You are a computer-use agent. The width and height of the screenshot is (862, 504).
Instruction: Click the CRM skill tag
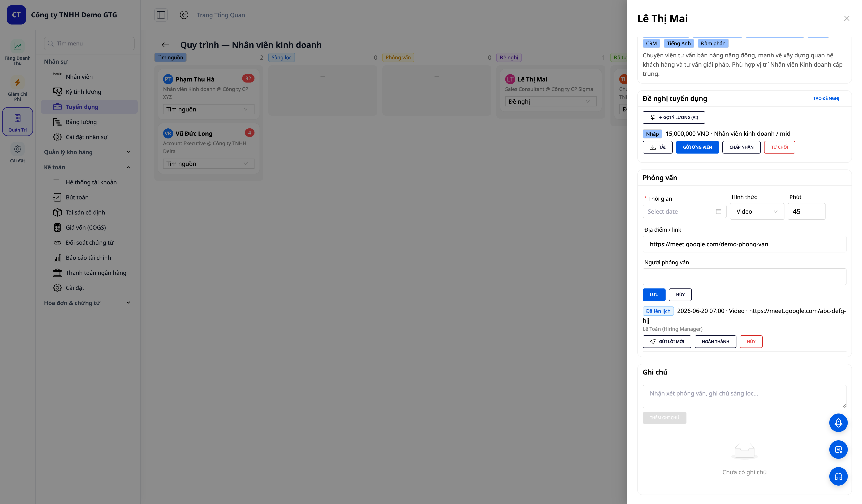tap(651, 43)
